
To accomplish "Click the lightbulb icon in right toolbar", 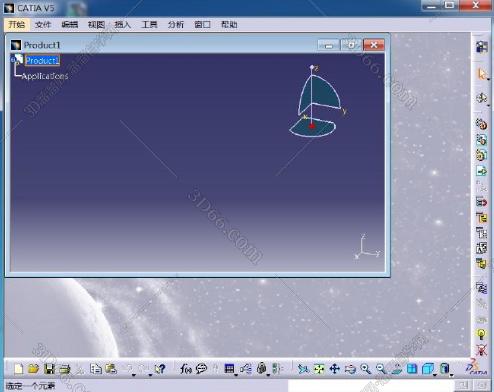I will (481, 334).
